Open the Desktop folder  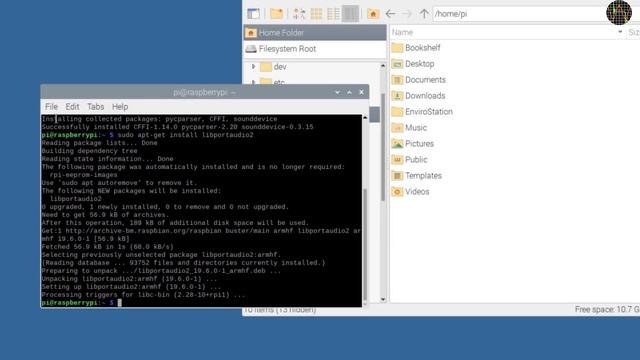[413, 64]
